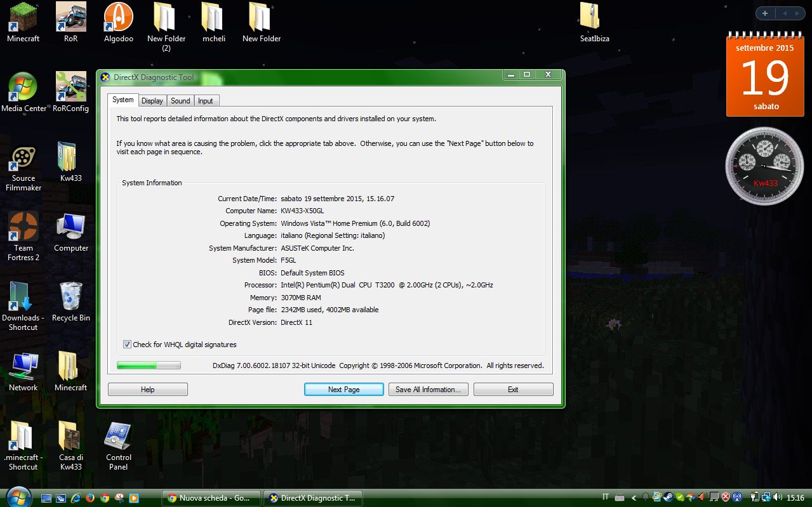
Task: Launch Internet Explorer from Quick Launch
Action: 76,498
